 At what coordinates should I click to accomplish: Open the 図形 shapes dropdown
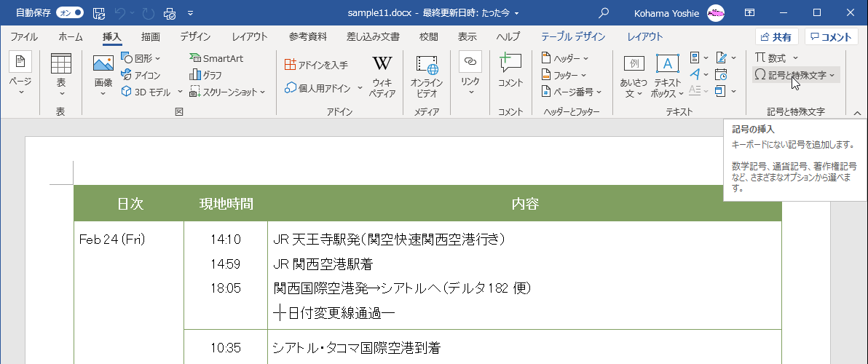point(141,58)
